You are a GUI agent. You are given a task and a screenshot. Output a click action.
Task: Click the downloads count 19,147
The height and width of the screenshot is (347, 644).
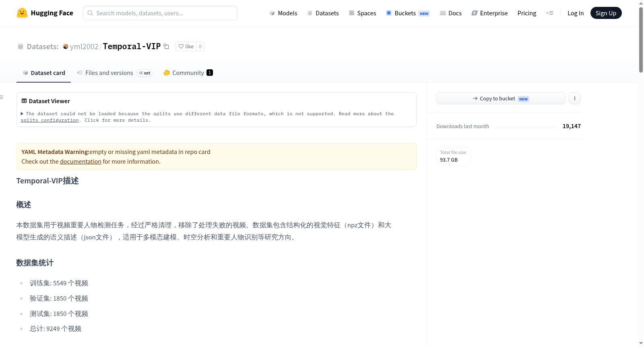coord(572,126)
